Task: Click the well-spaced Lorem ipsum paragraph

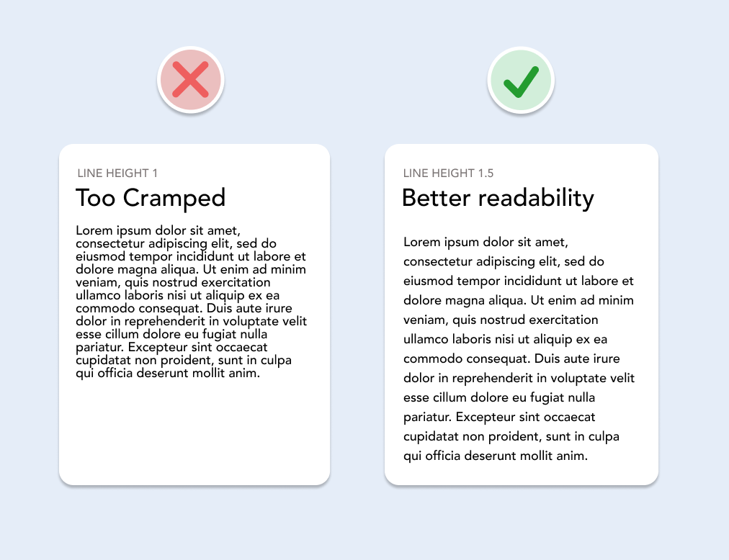Action: pos(519,349)
